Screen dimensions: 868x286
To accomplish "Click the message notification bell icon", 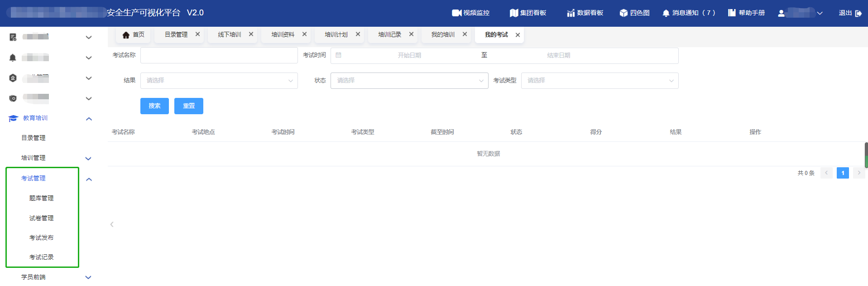I will pos(666,13).
